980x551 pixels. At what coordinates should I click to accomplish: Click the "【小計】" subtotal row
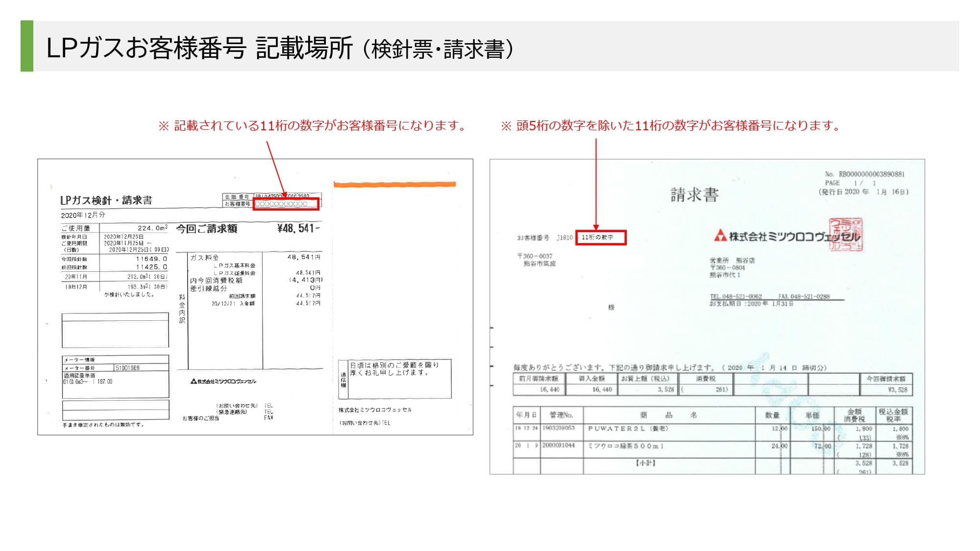coord(646,463)
